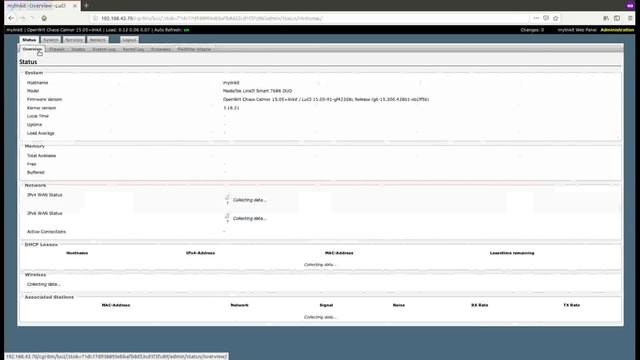
Task: Close the mylinkit Overview LuCI browser tab
Action: (75, 6)
